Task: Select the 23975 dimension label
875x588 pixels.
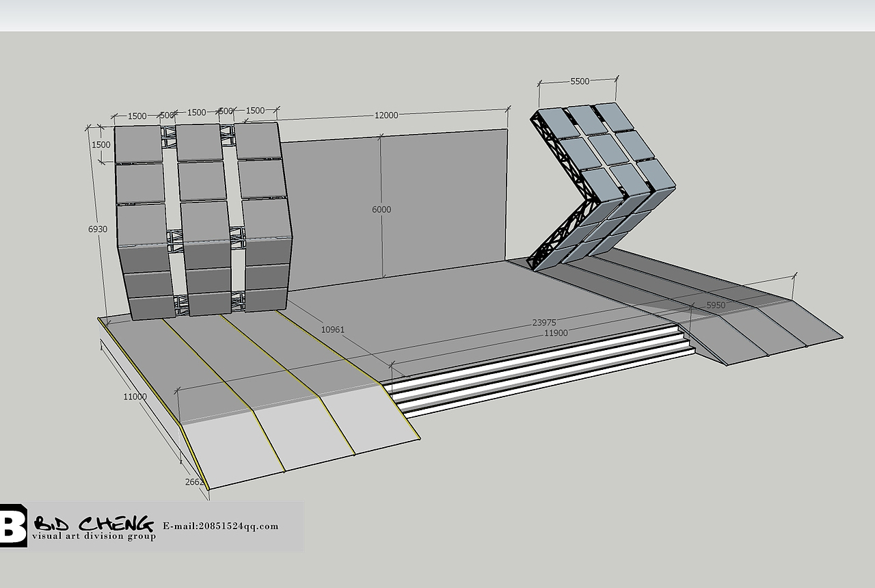Action: point(544,323)
